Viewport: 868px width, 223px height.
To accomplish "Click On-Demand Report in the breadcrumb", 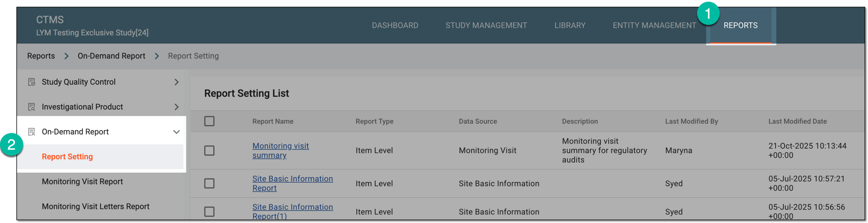I will coord(111,56).
